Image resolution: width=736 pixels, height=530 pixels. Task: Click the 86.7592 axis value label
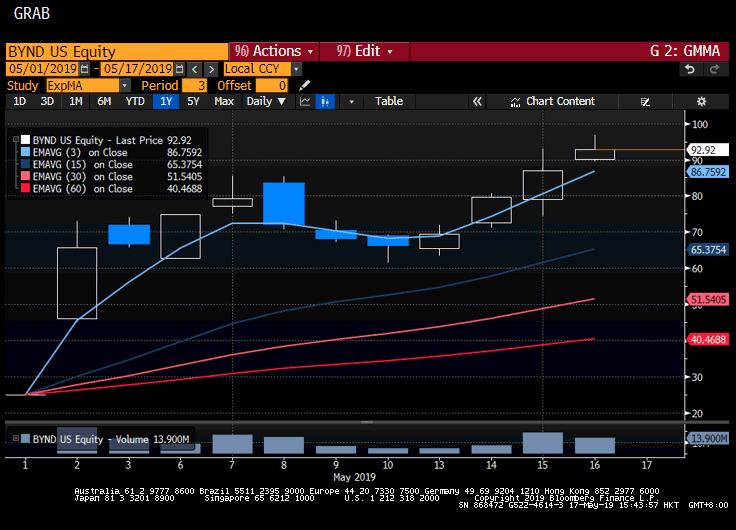click(x=707, y=172)
